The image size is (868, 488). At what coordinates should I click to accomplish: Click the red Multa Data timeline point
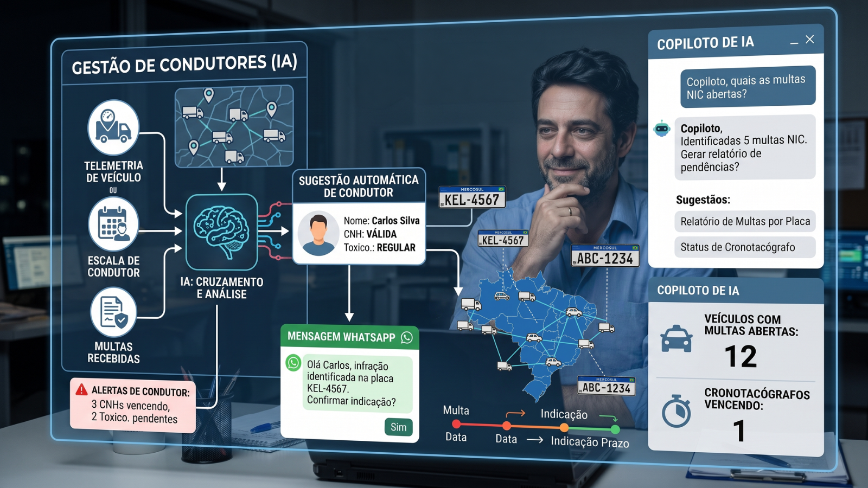click(456, 423)
